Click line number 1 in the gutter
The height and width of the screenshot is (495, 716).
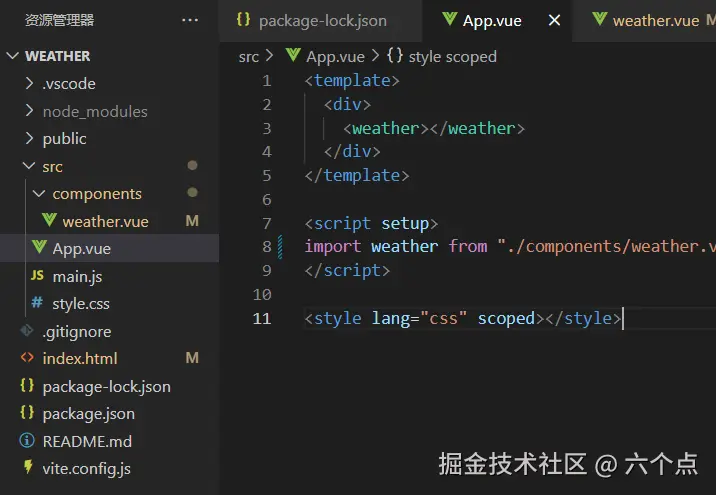coord(267,81)
